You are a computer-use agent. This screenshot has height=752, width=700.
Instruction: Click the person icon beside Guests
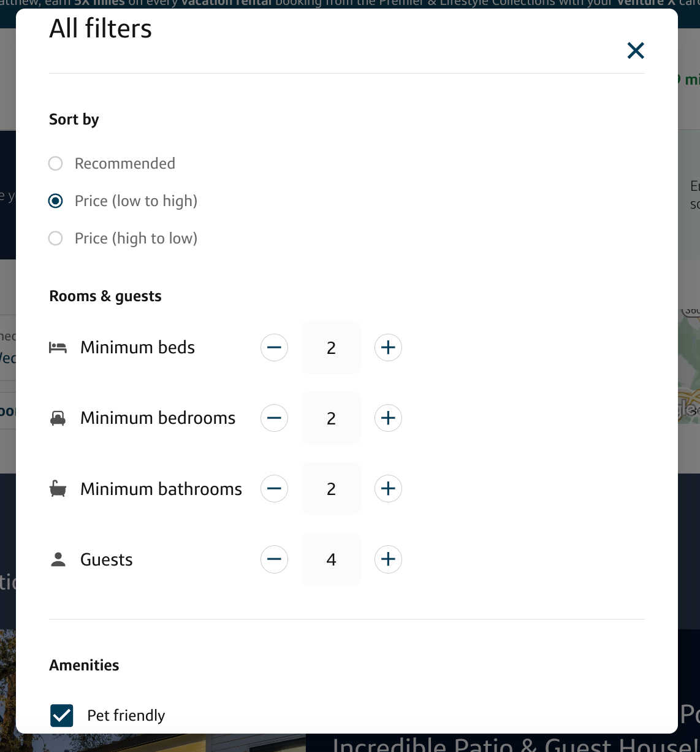click(58, 559)
